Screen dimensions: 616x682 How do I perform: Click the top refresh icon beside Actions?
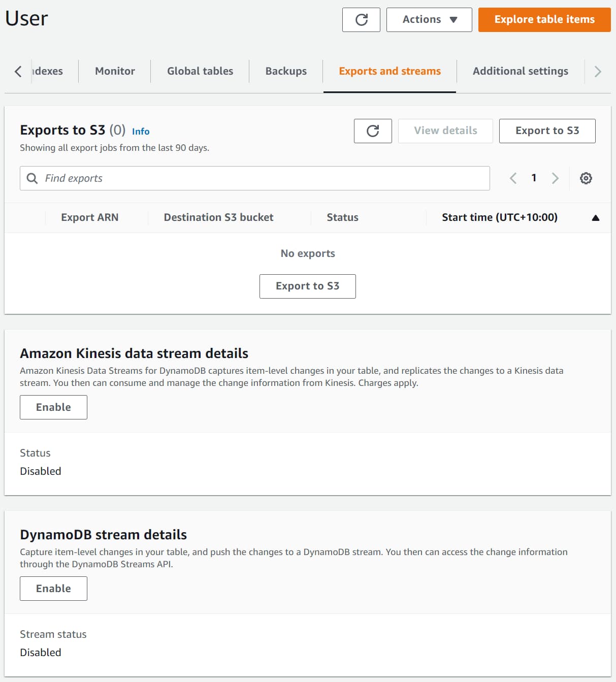tap(361, 20)
